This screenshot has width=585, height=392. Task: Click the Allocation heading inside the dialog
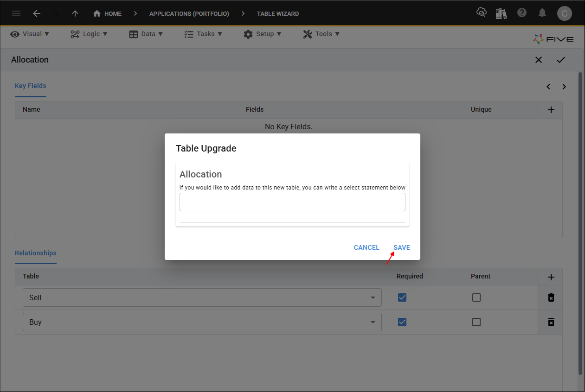201,174
